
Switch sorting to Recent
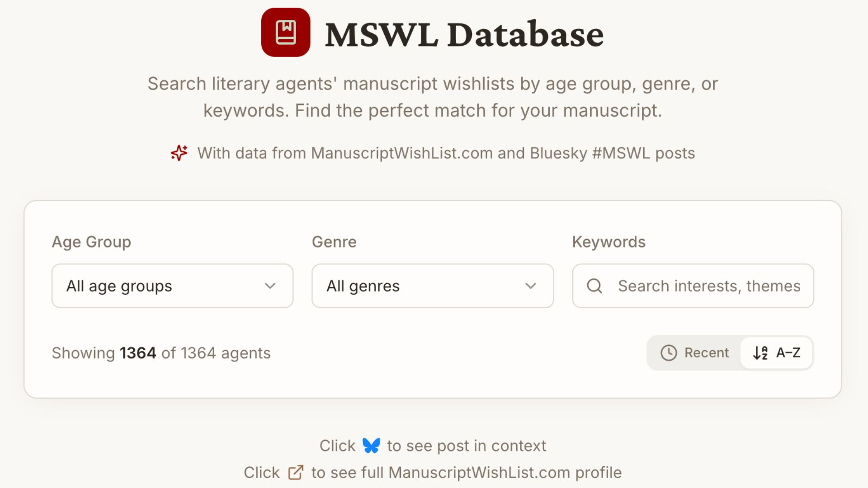click(x=695, y=353)
